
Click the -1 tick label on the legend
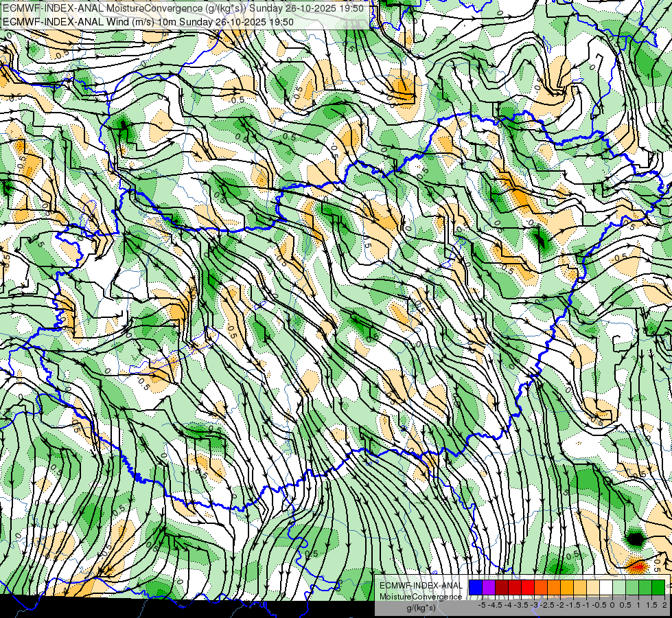[586, 605]
